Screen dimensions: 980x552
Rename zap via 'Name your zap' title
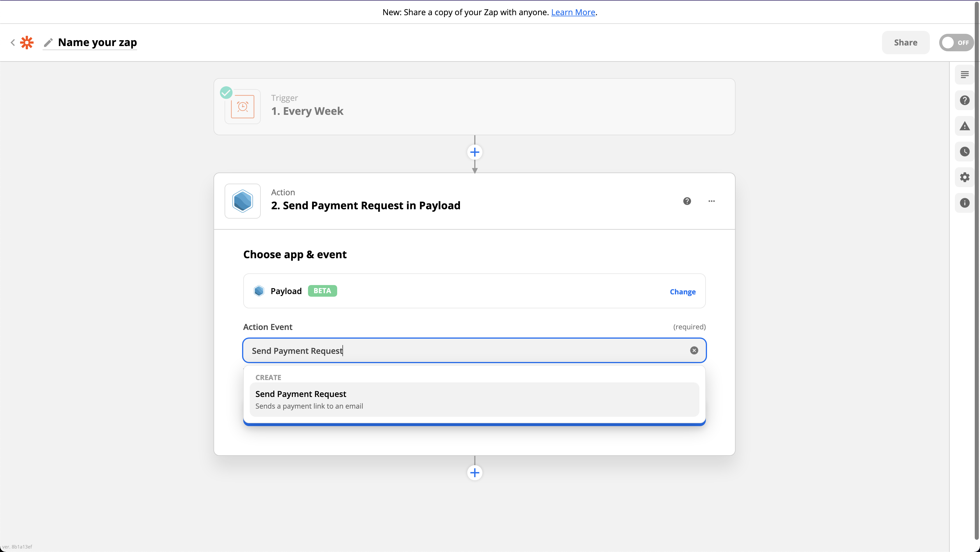point(97,42)
